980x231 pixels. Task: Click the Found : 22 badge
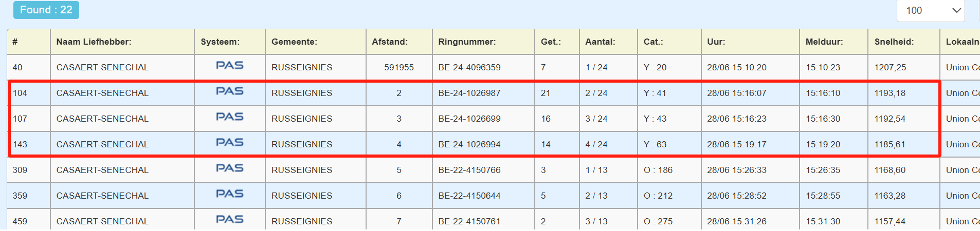(x=46, y=10)
